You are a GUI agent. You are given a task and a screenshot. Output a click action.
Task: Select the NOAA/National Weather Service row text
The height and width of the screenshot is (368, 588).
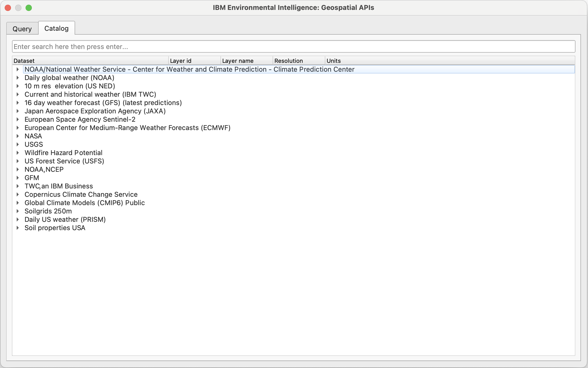click(x=189, y=69)
